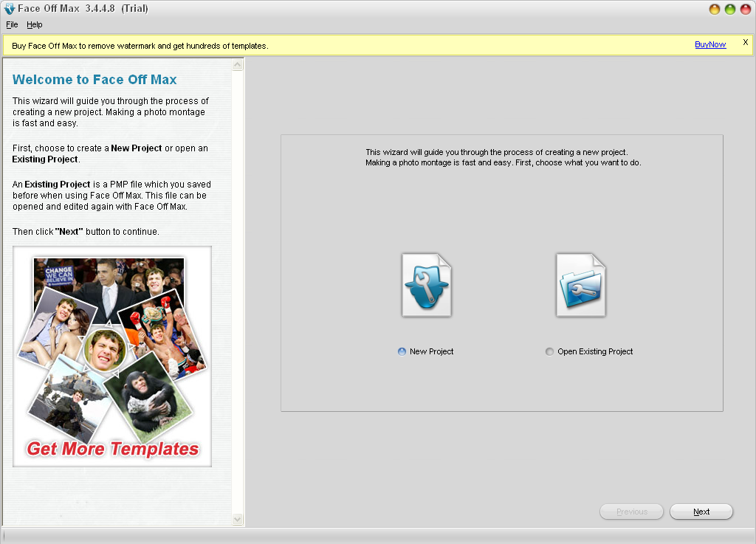756x544 pixels.
Task: Click the disabled Previous button
Action: (x=632, y=512)
